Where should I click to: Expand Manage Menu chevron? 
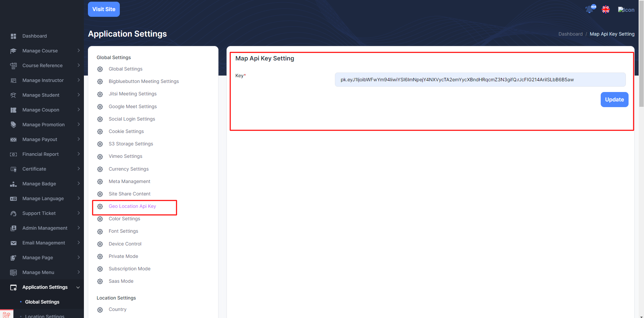tap(79, 272)
